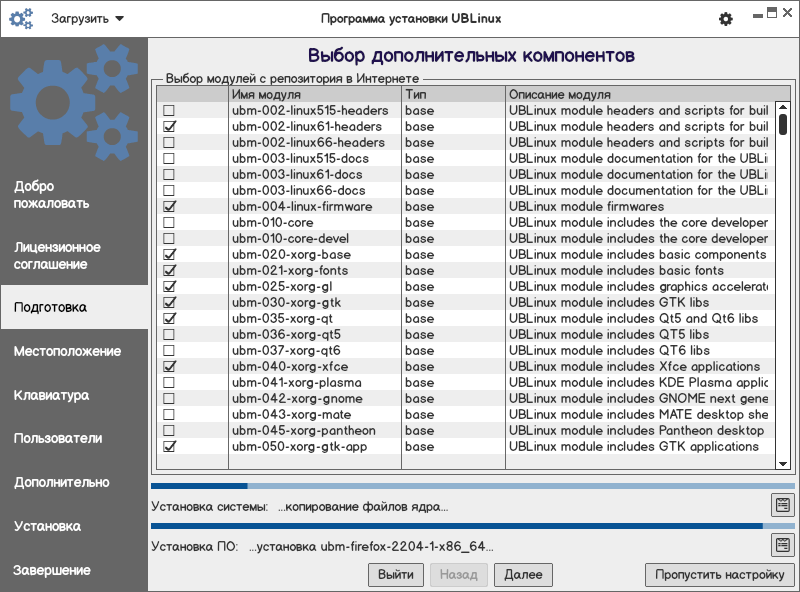Uncheck the ubm-040-xorg-xfce module
This screenshot has width=800, height=592.
(169, 367)
